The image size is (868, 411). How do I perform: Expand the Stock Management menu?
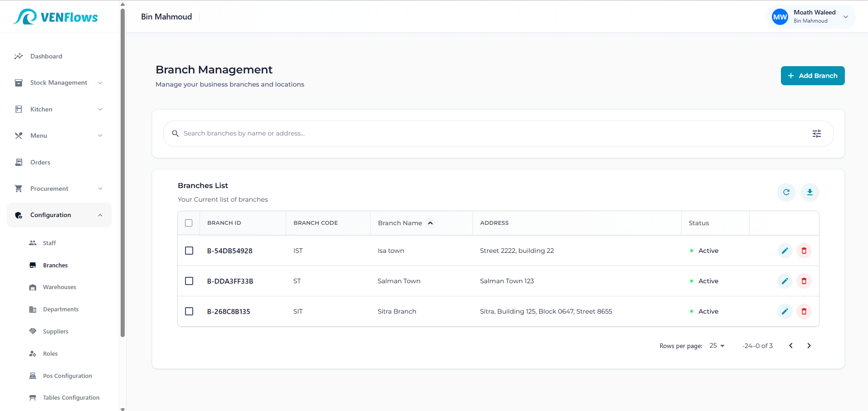(x=59, y=83)
